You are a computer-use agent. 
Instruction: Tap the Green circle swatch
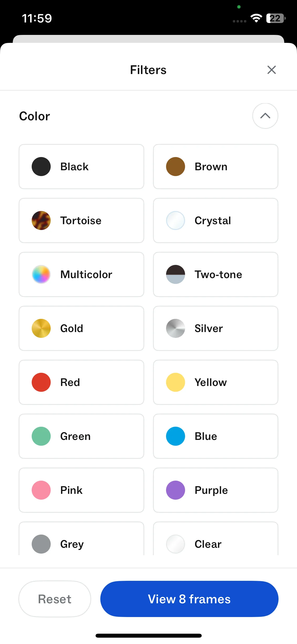(x=41, y=436)
